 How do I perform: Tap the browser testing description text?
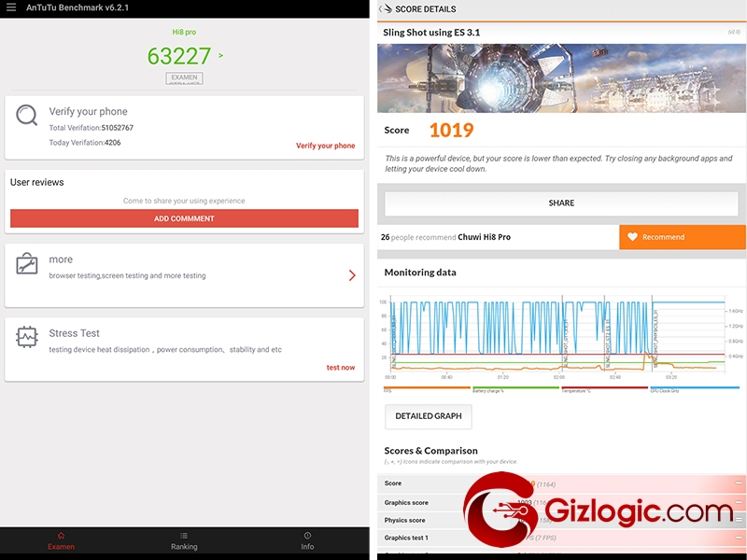coord(127,275)
